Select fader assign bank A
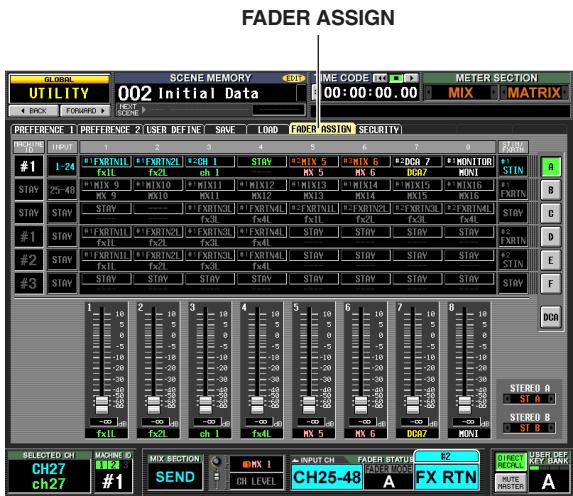Screen dimensions: 573x496 [551, 167]
